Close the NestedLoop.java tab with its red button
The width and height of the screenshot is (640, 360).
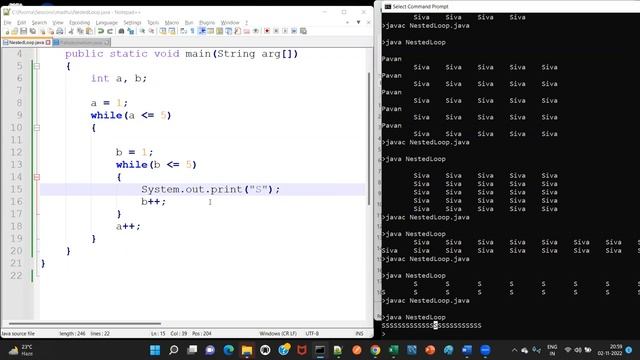tap(48, 42)
